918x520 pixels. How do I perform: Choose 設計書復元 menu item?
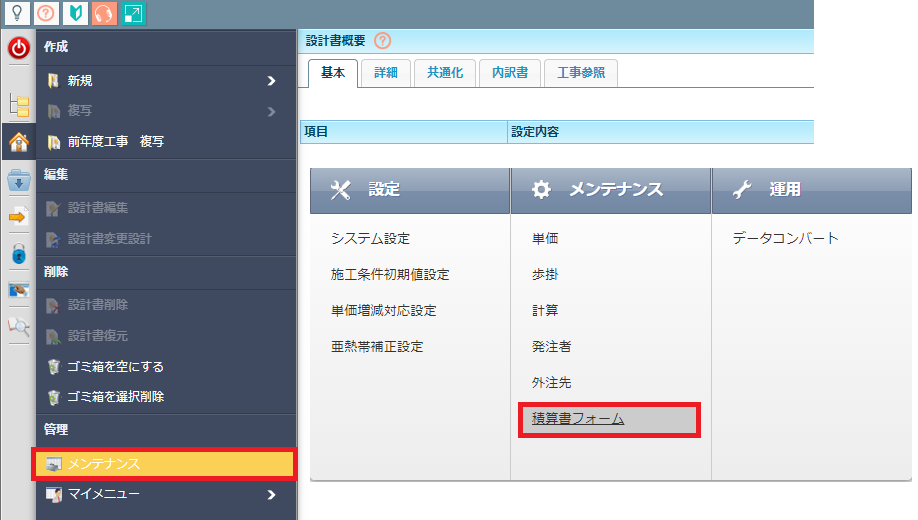tap(166, 336)
